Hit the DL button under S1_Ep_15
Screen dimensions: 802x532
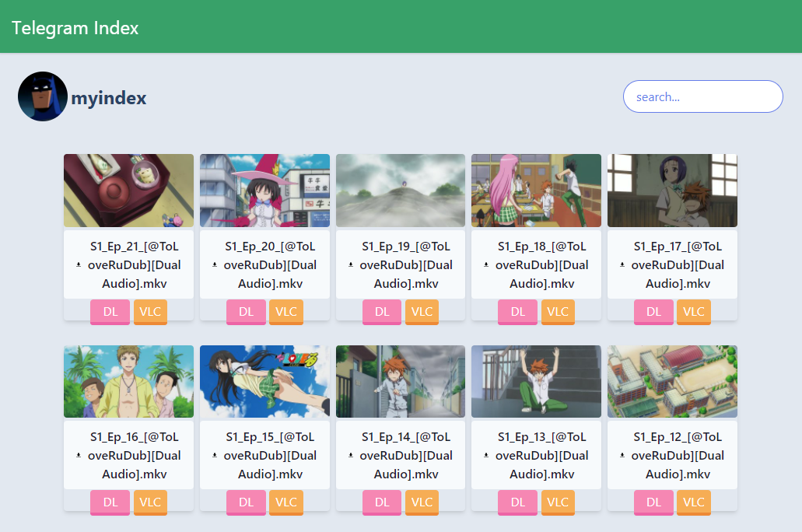246,502
